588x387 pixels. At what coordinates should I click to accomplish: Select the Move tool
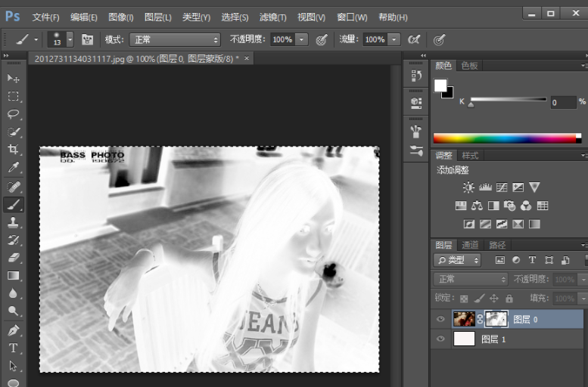coord(13,78)
